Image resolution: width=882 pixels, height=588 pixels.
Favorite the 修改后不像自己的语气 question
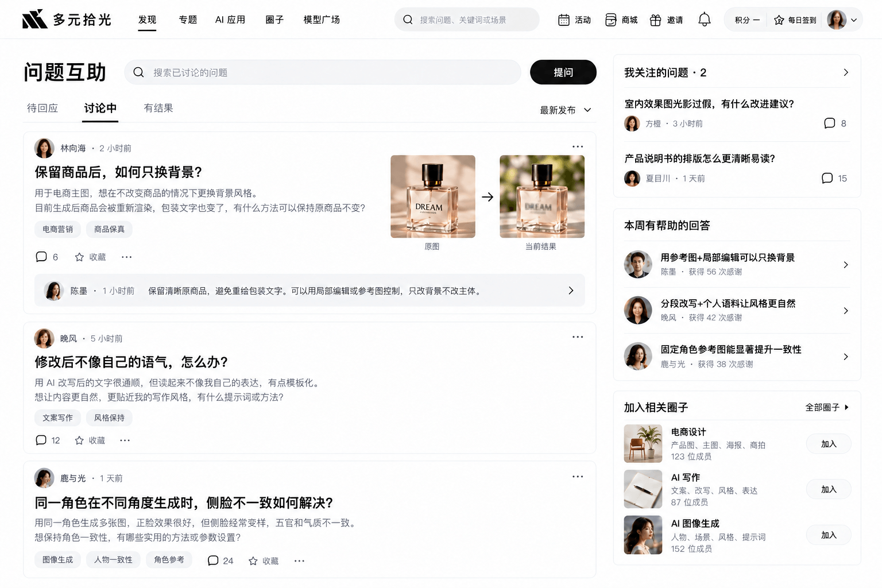pyautogui.click(x=79, y=440)
